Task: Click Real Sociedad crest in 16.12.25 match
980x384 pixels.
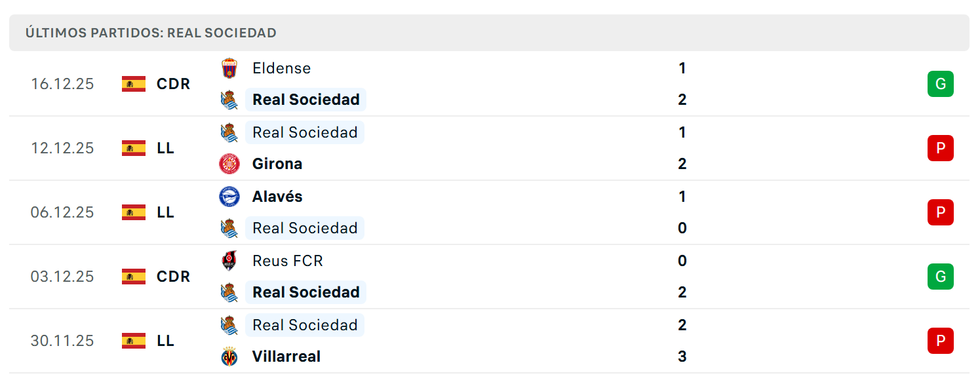Action: (x=229, y=100)
